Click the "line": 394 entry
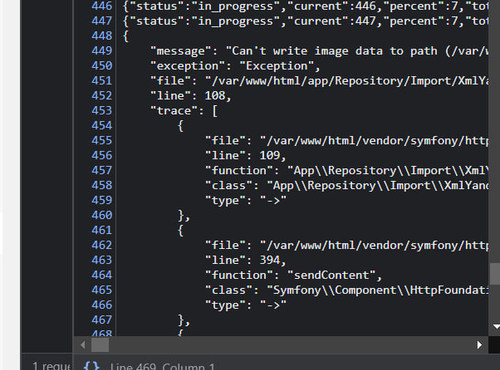Screen dimensions: 500x370 245,260
